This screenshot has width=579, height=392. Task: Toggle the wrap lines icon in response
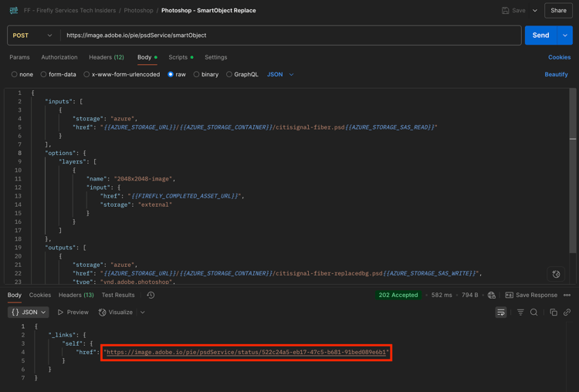501,313
